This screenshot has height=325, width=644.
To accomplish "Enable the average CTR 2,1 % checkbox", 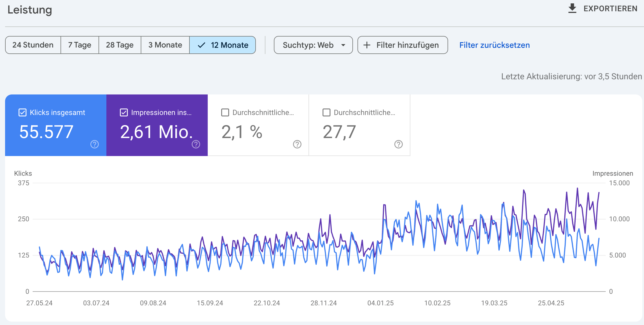I will [x=225, y=112].
